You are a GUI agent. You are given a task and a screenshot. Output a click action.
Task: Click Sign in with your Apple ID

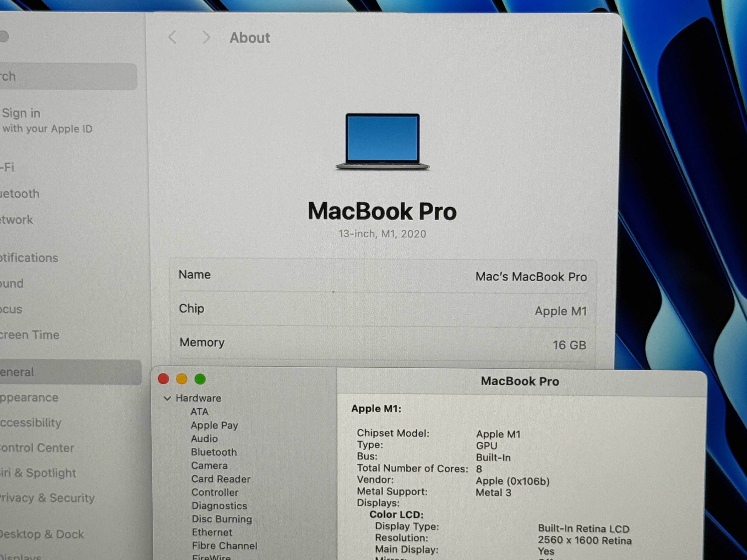(47, 121)
